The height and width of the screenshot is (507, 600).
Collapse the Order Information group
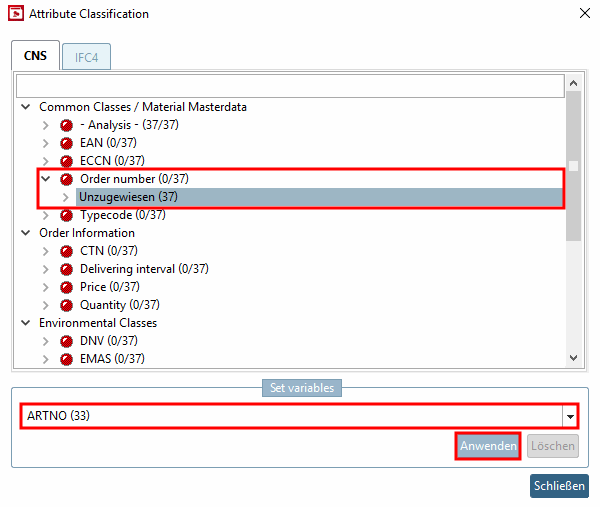pos(25,233)
